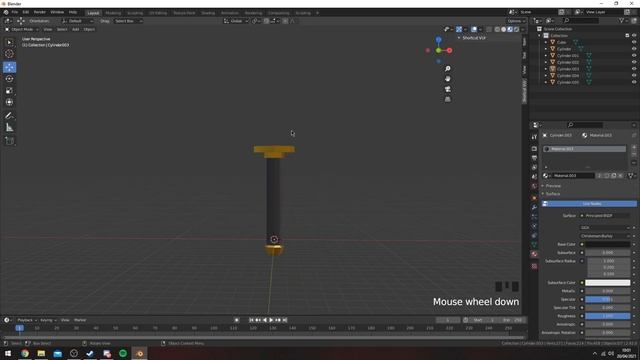
Task: Click the Blender logo menu icon
Action: pyautogui.click(x=6, y=12)
